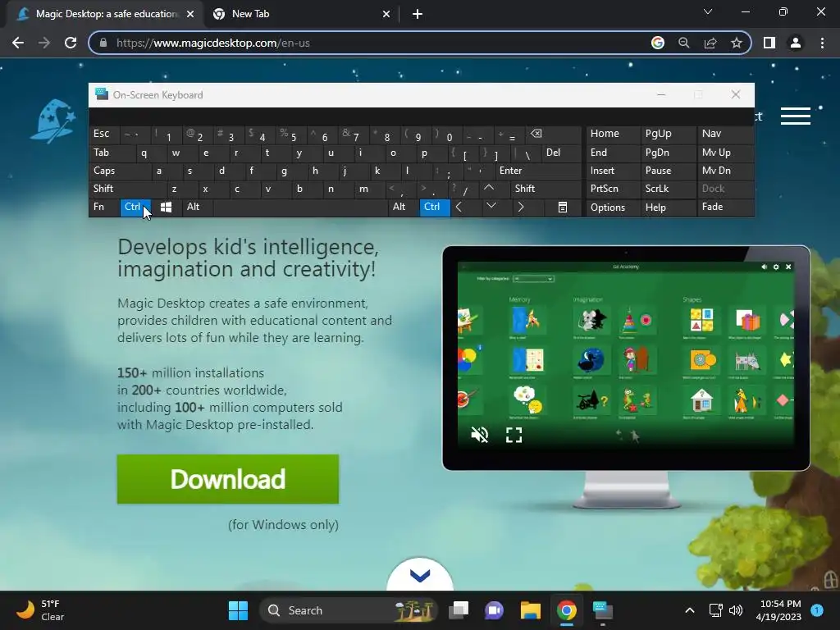This screenshot has height=630, width=840.
Task: Close the New Tab tab
Action: pos(386,14)
